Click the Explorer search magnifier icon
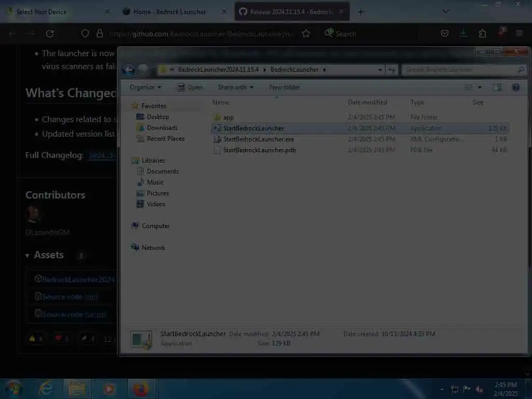Image resolution: width=532 pixels, height=399 pixels. coord(521,70)
